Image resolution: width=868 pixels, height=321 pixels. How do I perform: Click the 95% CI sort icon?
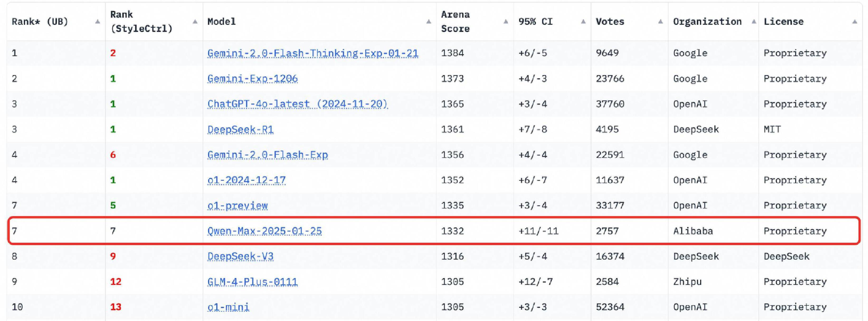click(580, 21)
